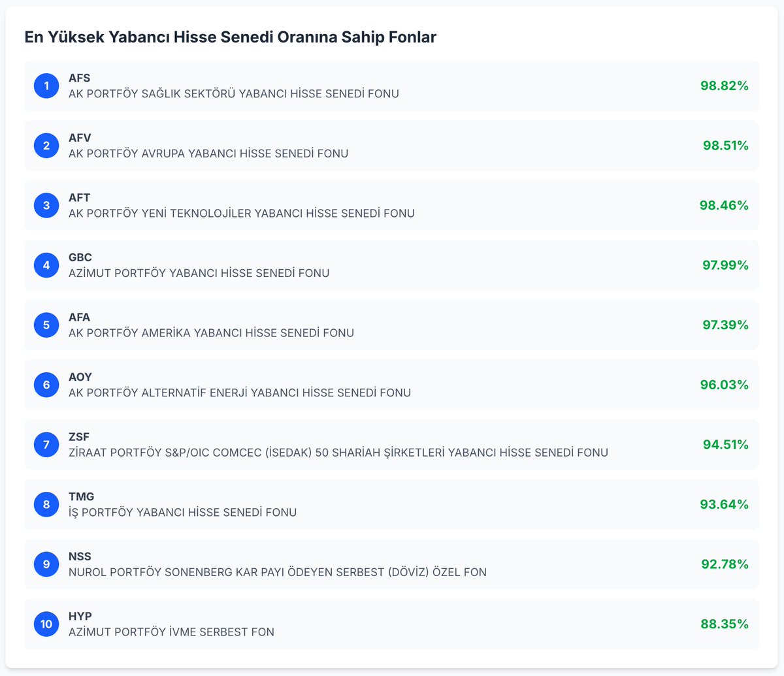This screenshot has height=676, width=784.
Task: Open AK PORTFÖY AVRUPA YABANCI fund name
Action: (208, 153)
